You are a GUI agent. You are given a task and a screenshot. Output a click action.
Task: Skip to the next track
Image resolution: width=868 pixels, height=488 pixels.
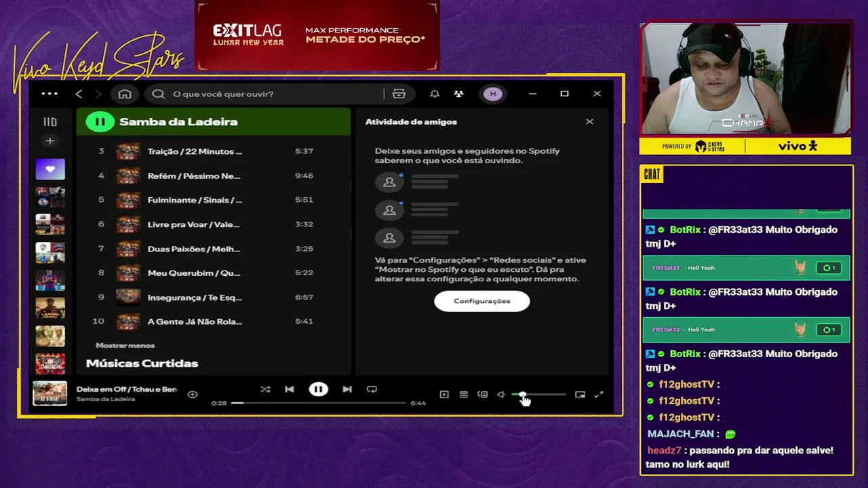point(347,389)
